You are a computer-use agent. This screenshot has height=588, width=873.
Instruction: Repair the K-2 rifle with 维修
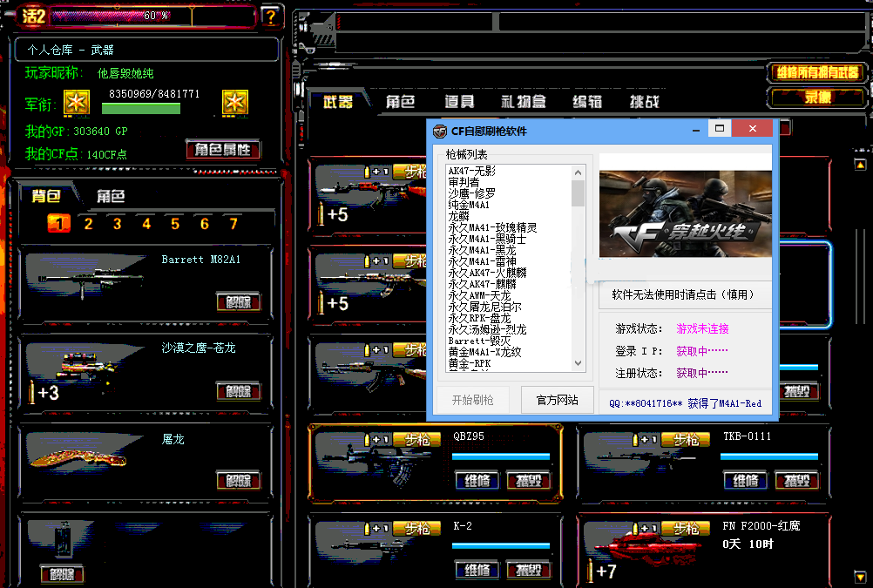(477, 570)
